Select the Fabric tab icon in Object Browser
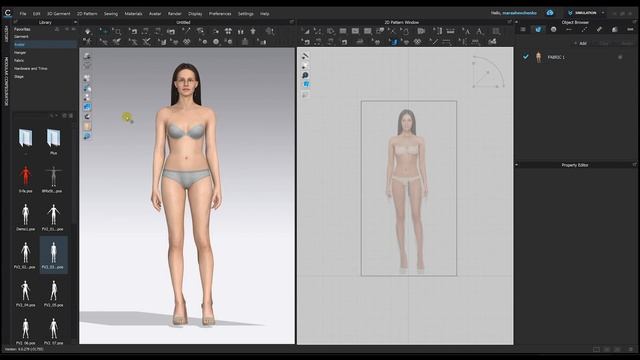Image resolution: width=640 pixels, height=360 pixels. coord(538,29)
